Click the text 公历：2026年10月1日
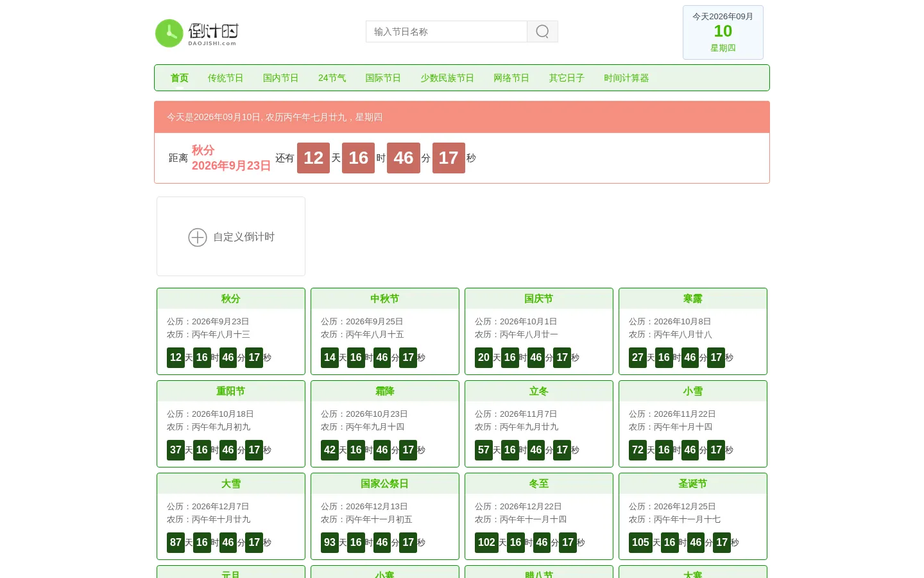 [x=516, y=321]
